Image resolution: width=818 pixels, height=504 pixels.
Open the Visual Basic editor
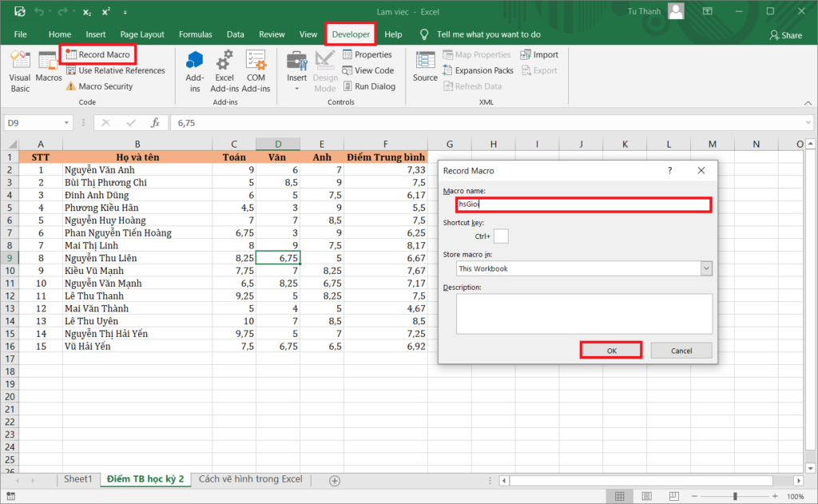tap(19, 70)
